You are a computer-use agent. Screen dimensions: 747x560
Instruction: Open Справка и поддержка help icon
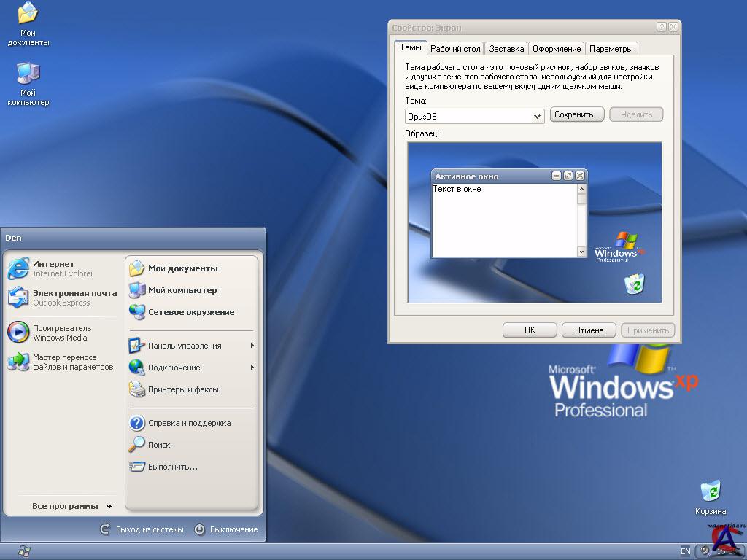coord(137,423)
